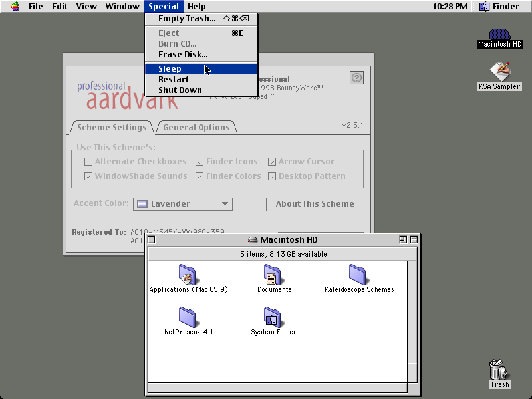Click the 'Macintosh HD' window title text
The height and width of the screenshot is (399, 532).
pos(289,240)
